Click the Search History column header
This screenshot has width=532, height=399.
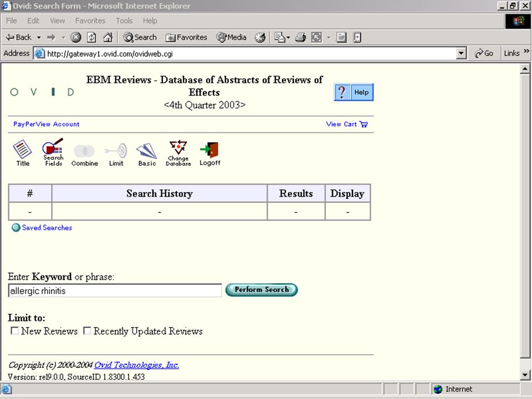click(x=160, y=193)
